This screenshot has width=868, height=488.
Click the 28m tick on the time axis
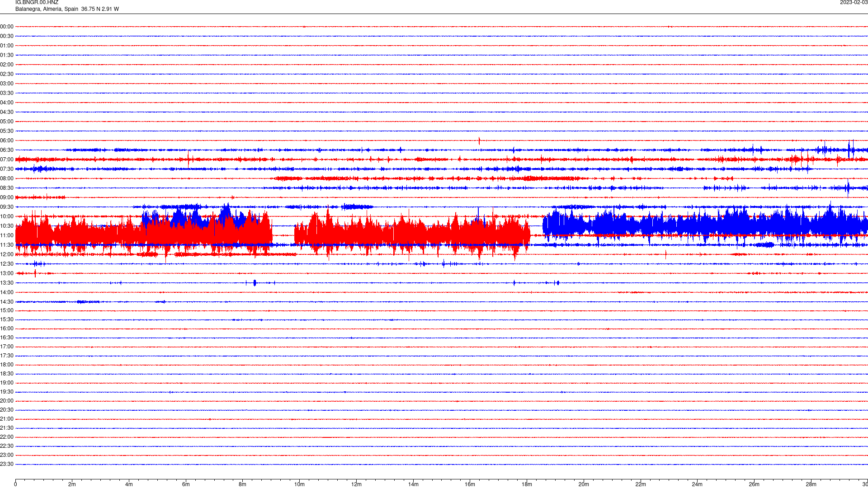pyautogui.click(x=811, y=484)
